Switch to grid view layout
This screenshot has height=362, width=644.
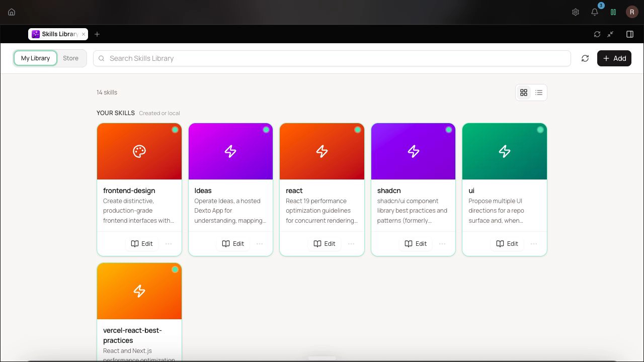(x=524, y=93)
